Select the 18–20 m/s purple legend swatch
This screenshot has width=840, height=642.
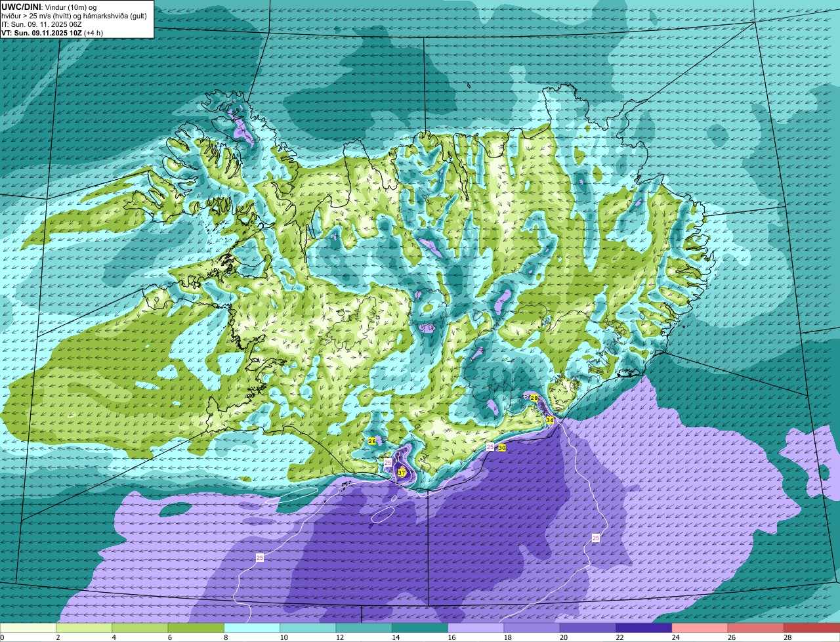tap(532, 628)
